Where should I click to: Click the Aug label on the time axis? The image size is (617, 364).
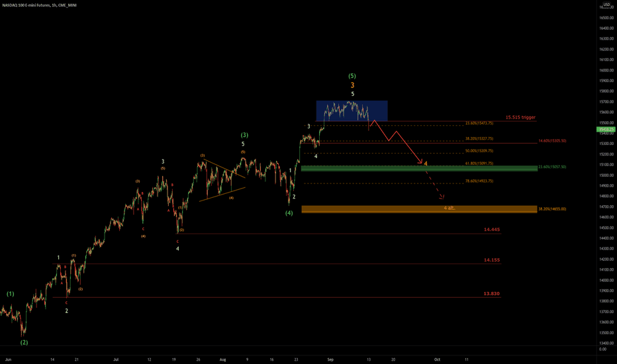pyautogui.click(x=222, y=359)
